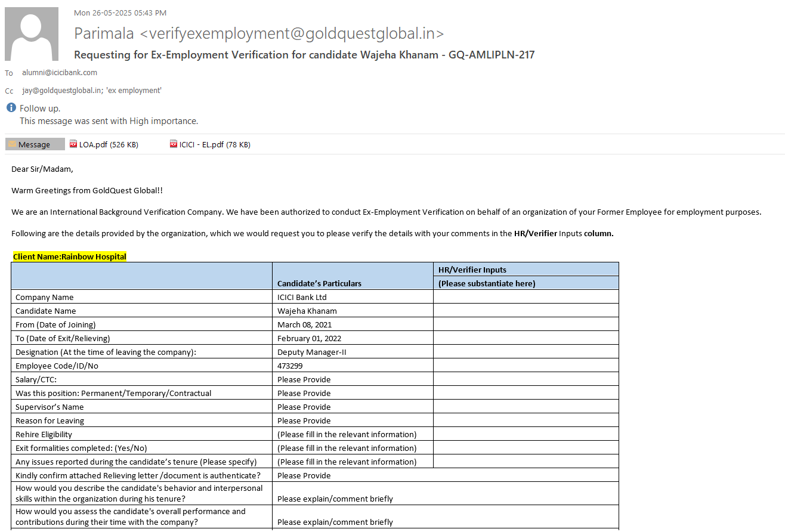Click the Permanent/Temporary/Contractual row label
The width and height of the screenshot is (785, 532).
click(113, 393)
